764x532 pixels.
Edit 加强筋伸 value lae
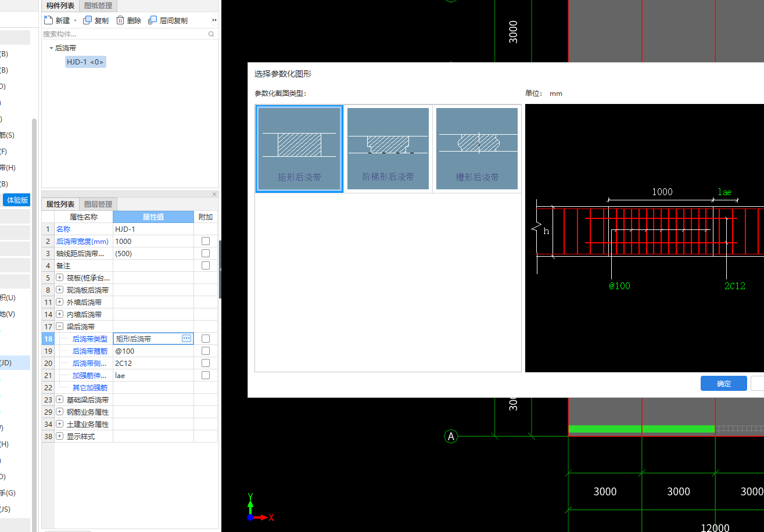[x=153, y=375]
